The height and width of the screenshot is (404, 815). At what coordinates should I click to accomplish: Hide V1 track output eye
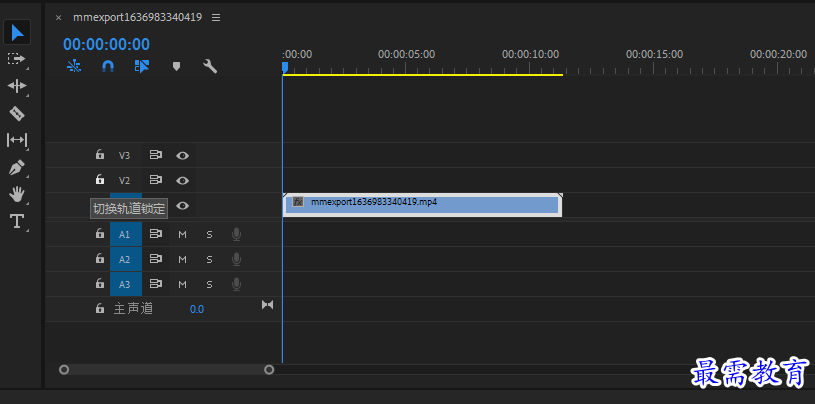182,206
